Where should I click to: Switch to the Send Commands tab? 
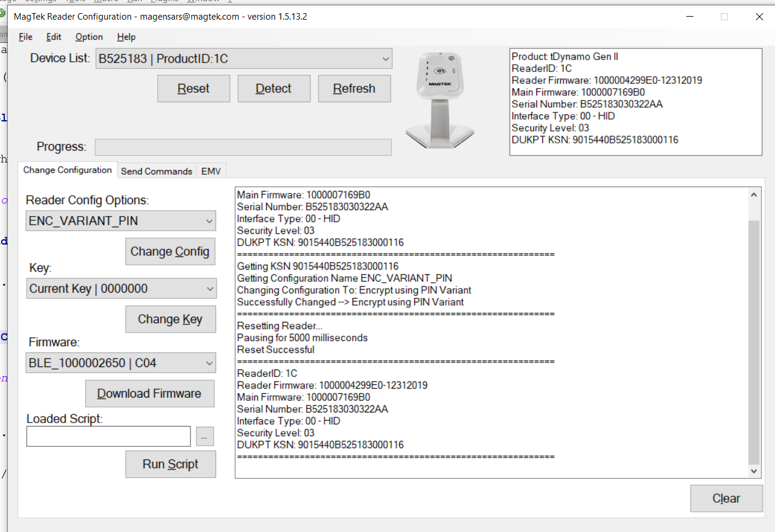click(157, 171)
